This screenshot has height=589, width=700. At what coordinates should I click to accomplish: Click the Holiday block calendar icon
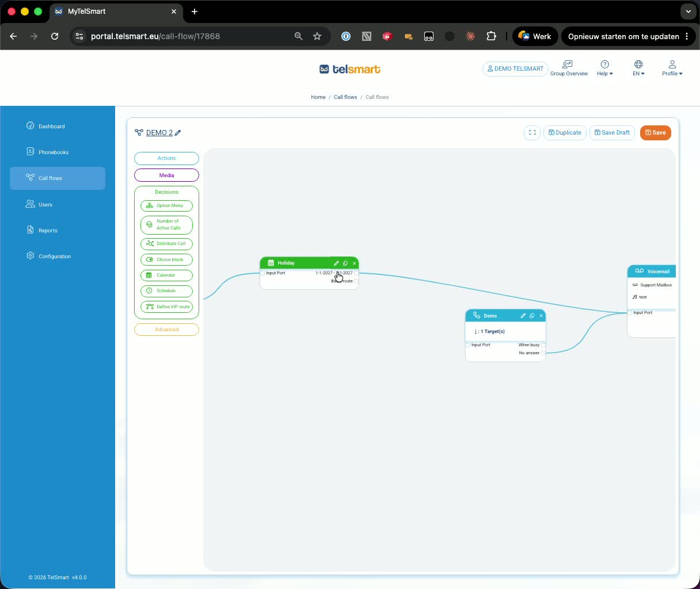[271, 263]
